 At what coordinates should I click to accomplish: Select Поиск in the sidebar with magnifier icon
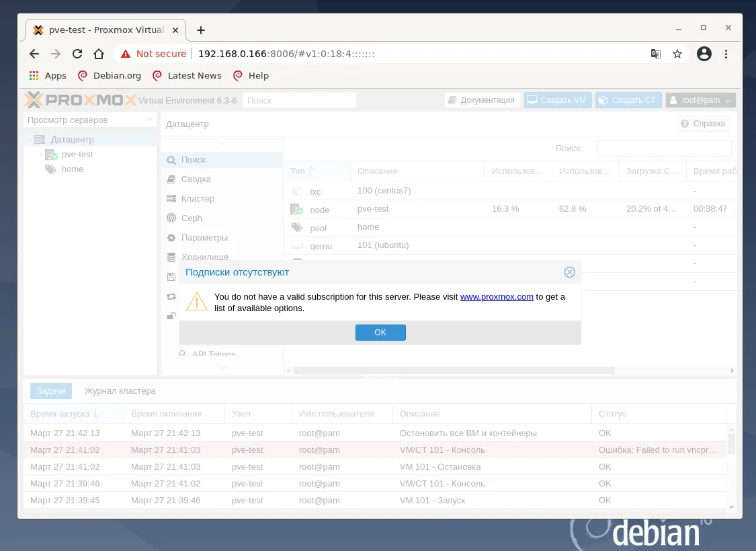[x=170, y=161]
